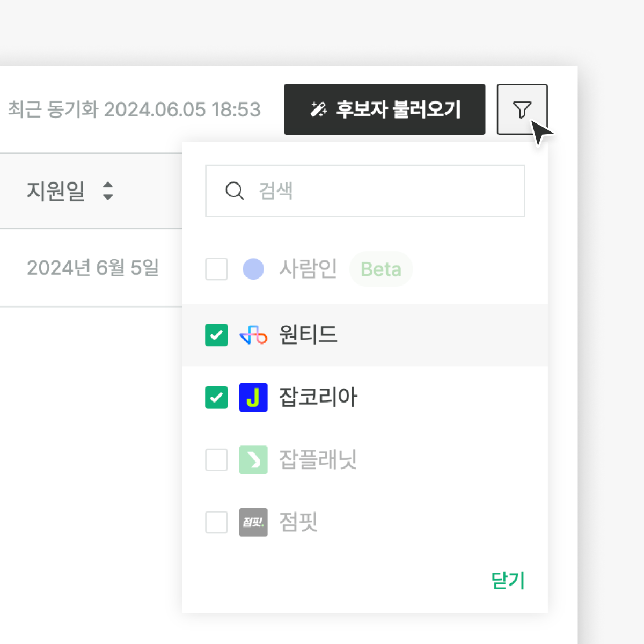644x644 pixels.
Task: Check the 사람인 checkbox
Action: click(x=217, y=269)
